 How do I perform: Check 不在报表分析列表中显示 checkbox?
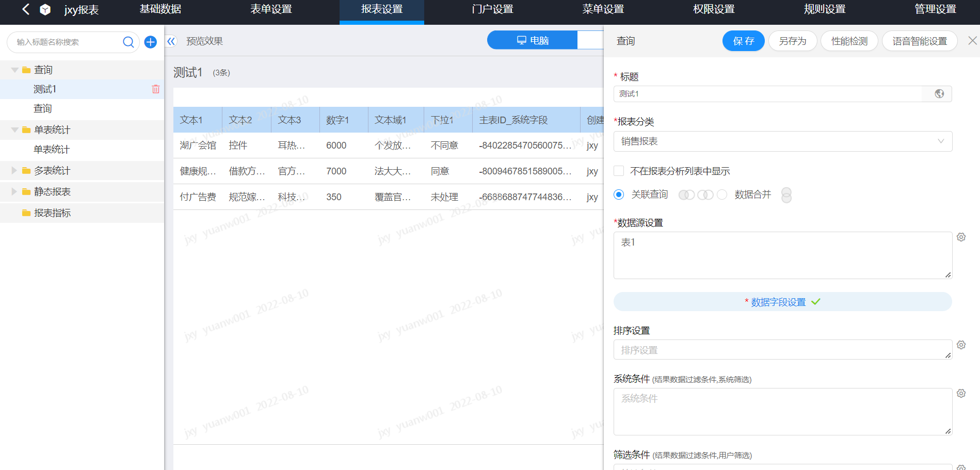pyautogui.click(x=619, y=171)
